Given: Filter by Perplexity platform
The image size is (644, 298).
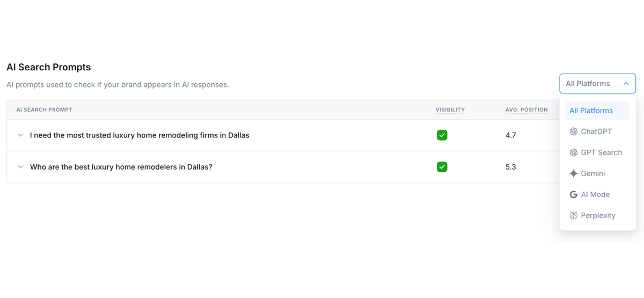Looking at the screenshot, I should 598,215.
